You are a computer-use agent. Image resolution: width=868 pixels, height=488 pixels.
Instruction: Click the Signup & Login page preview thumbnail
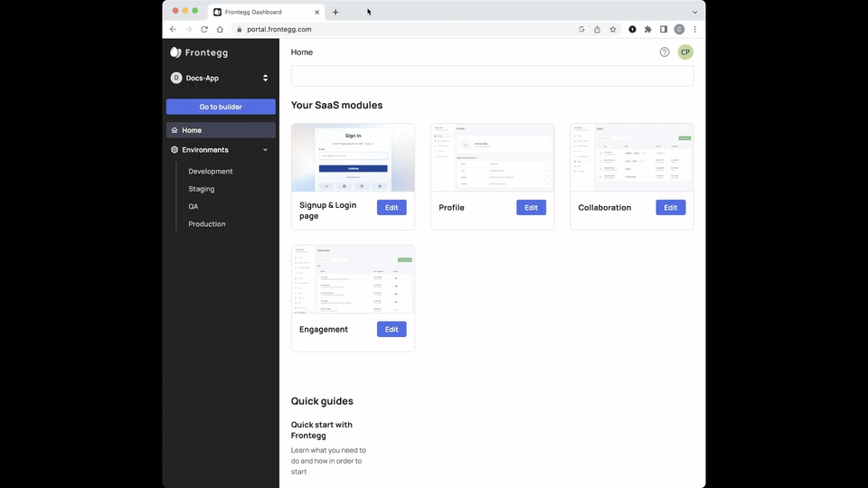(x=354, y=157)
